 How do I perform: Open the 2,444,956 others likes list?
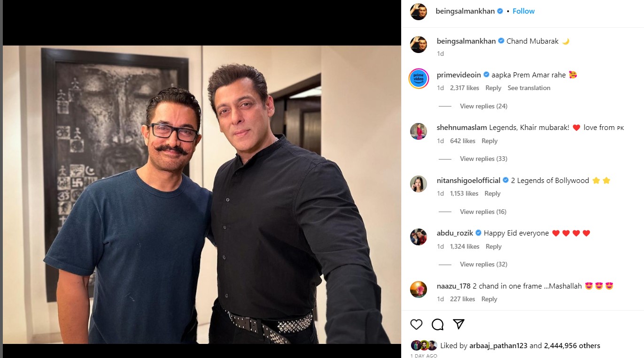572,346
